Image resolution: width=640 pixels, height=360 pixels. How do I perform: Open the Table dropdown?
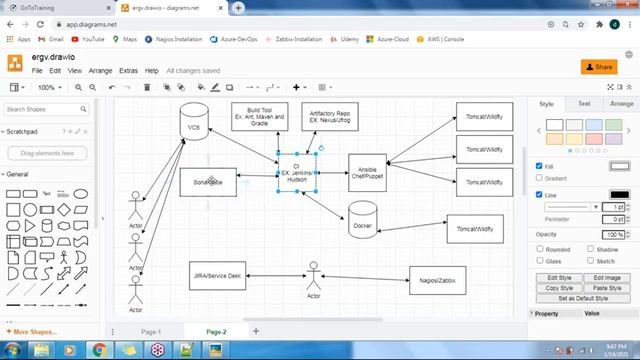325,87
